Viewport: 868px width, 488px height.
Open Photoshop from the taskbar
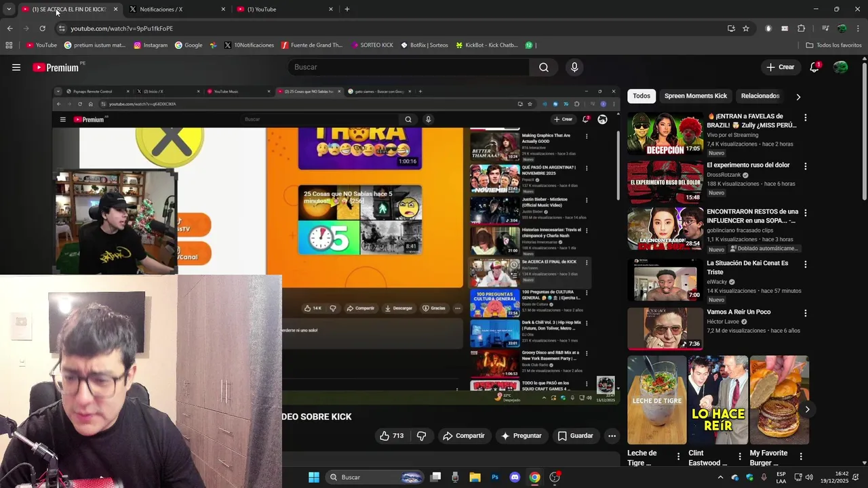pos(495,477)
